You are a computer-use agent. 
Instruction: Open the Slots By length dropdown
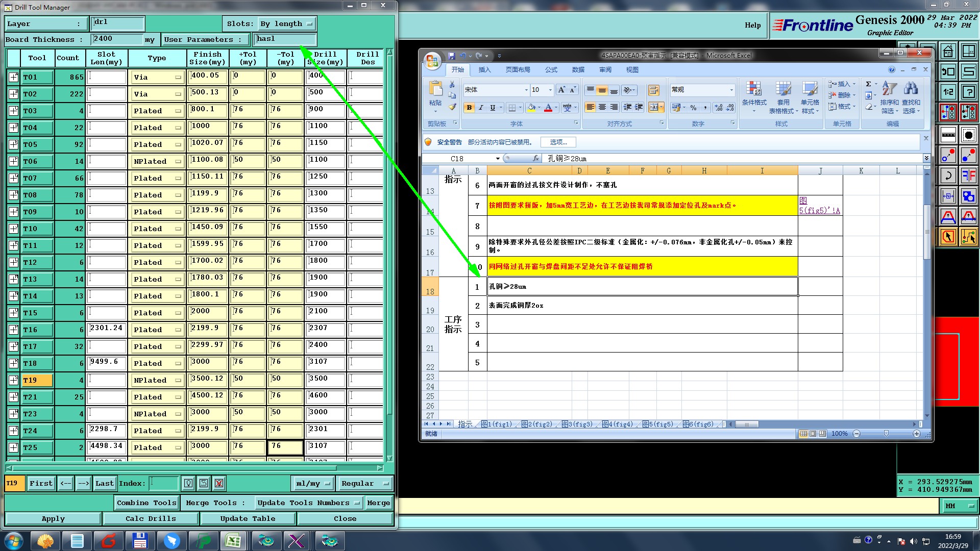coord(287,23)
